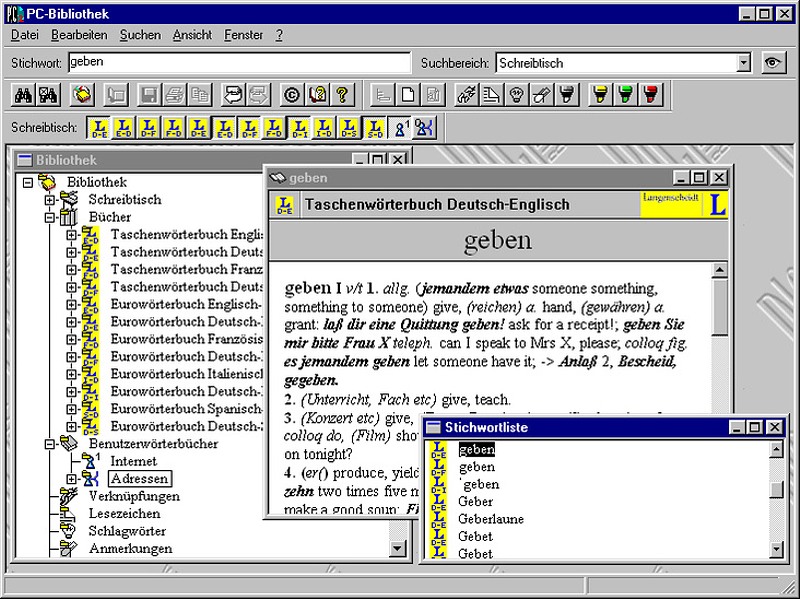Expand the Eurowörterbuch Italienisch node
800x599 pixels.
[71, 374]
